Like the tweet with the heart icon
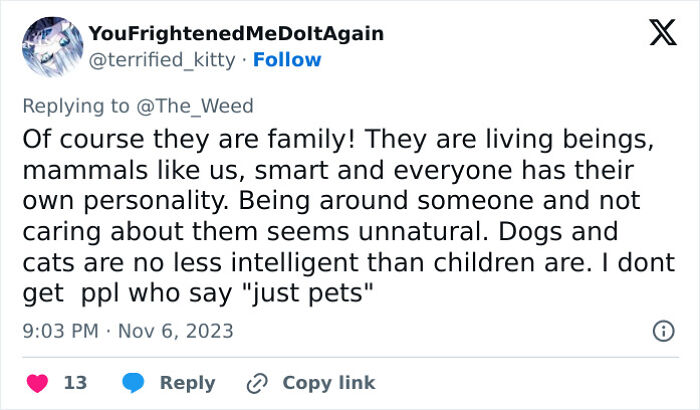The width and height of the screenshot is (700, 410). (x=37, y=383)
